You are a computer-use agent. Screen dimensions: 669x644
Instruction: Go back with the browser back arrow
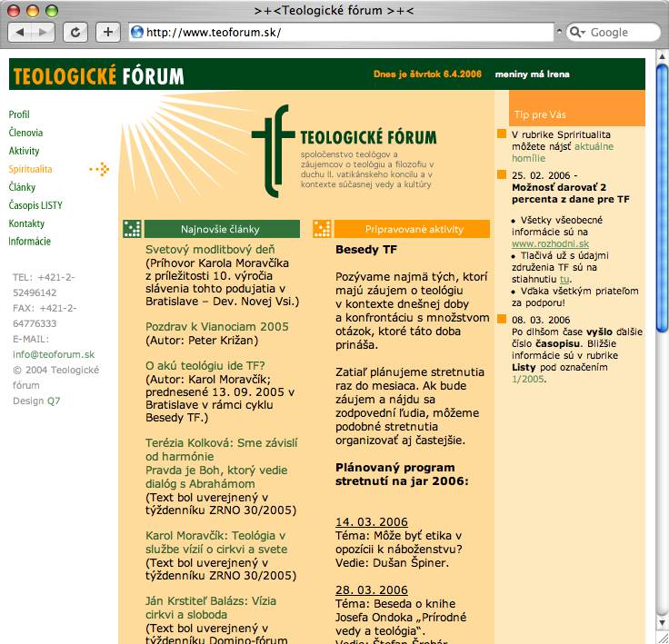20,32
